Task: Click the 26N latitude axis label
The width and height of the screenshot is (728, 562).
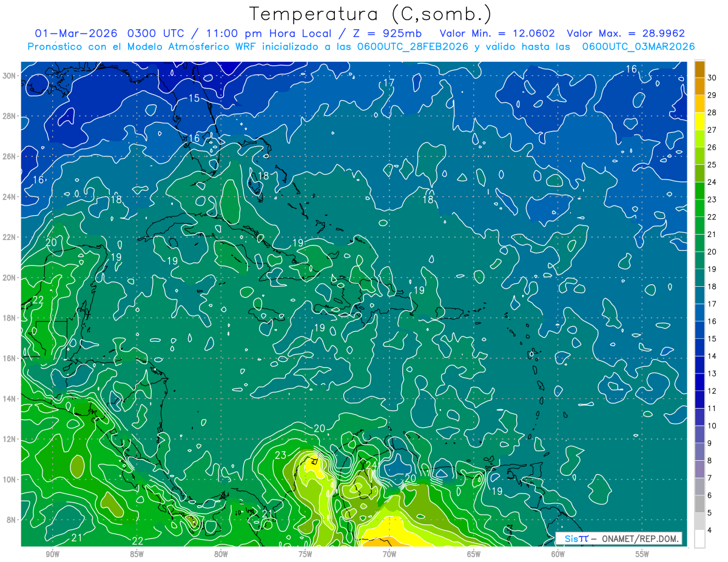Action: (x=10, y=156)
